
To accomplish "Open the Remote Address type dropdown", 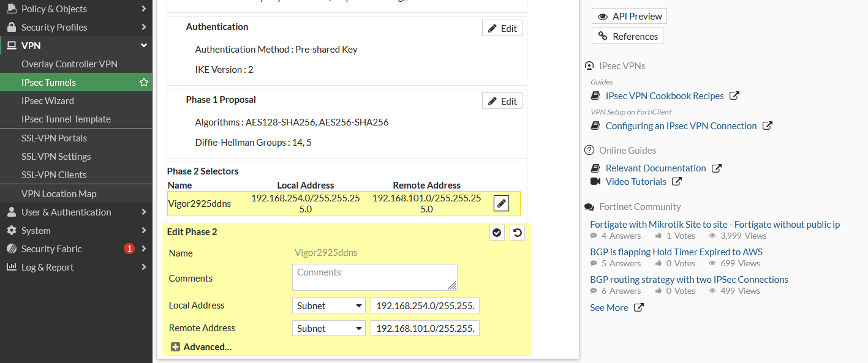I will tap(329, 329).
